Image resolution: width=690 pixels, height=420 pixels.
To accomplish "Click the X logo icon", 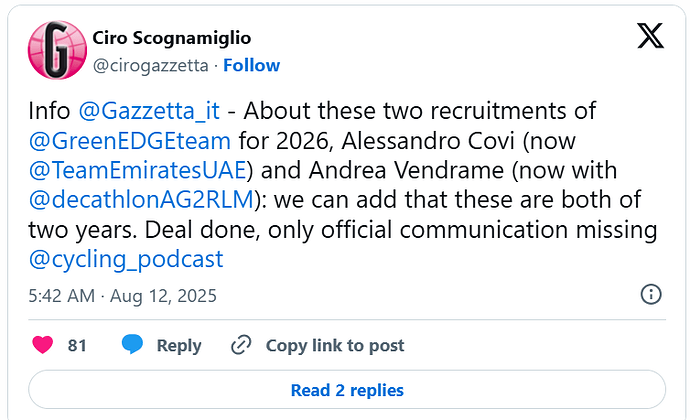I will click(650, 38).
